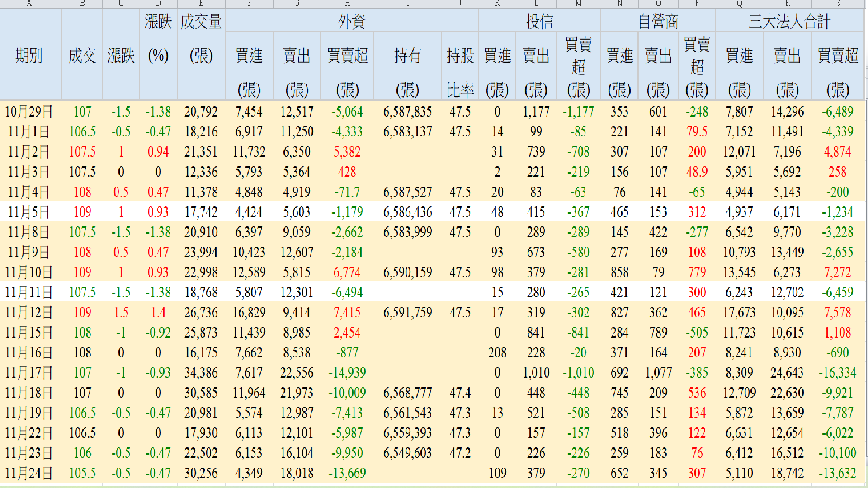Image resolution: width=868 pixels, height=488 pixels.
Task: Click the 三大法人合計 header cell
Action: tap(789, 21)
